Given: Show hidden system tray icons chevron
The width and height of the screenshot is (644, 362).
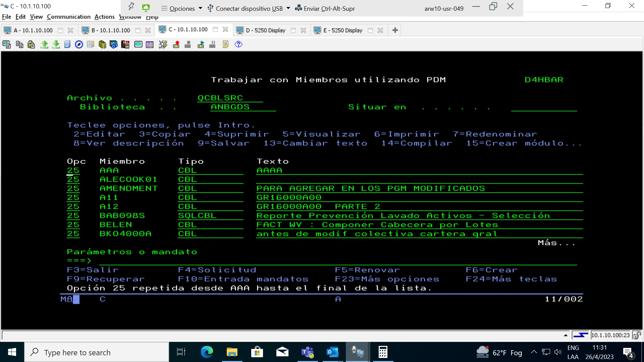Looking at the screenshot, I should tap(534, 352).
